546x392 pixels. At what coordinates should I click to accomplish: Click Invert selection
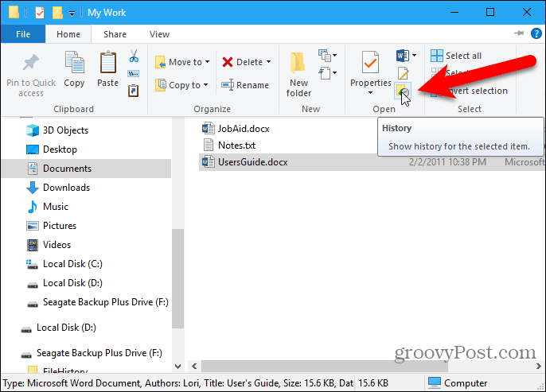(x=469, y=91)
